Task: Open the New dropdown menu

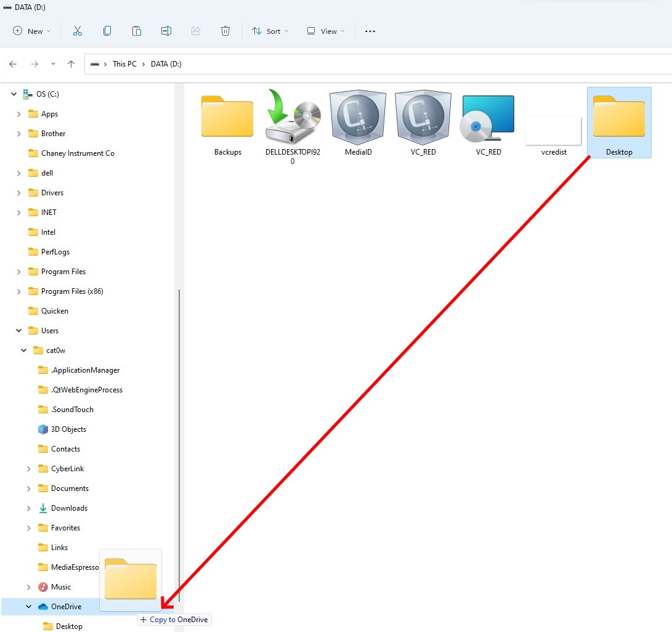Action: [32, 31]
